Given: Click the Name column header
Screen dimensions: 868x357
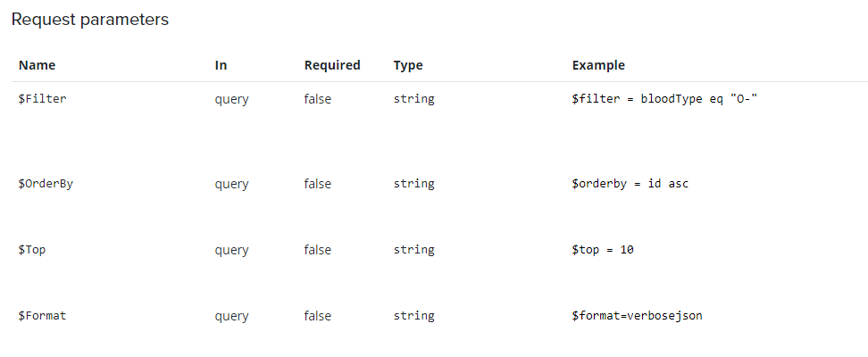Looking at the screenshot, I should 37,65.
